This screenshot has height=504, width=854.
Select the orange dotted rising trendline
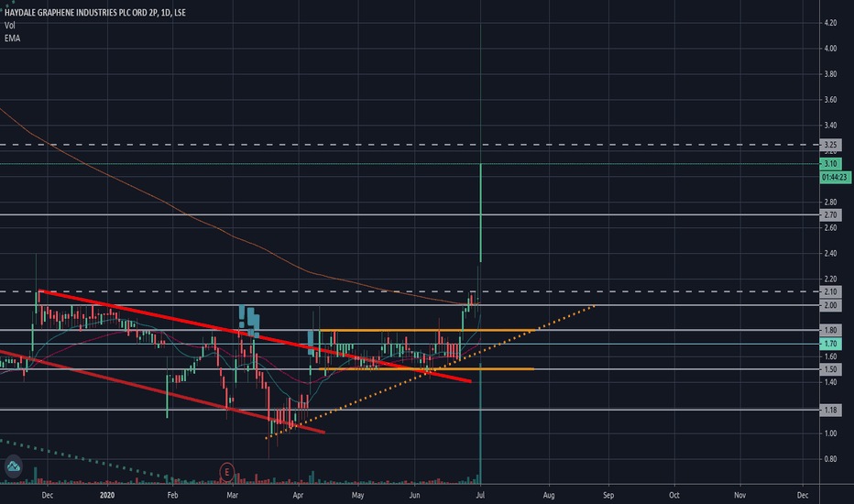(431, 372)
